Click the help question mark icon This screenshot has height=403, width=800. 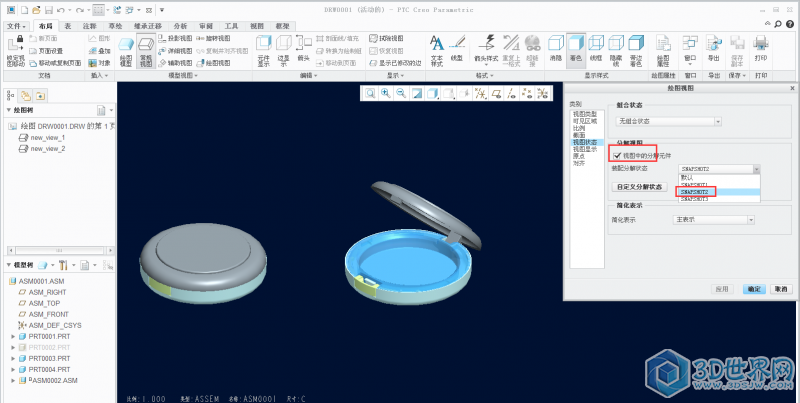(x=790, y=24)
